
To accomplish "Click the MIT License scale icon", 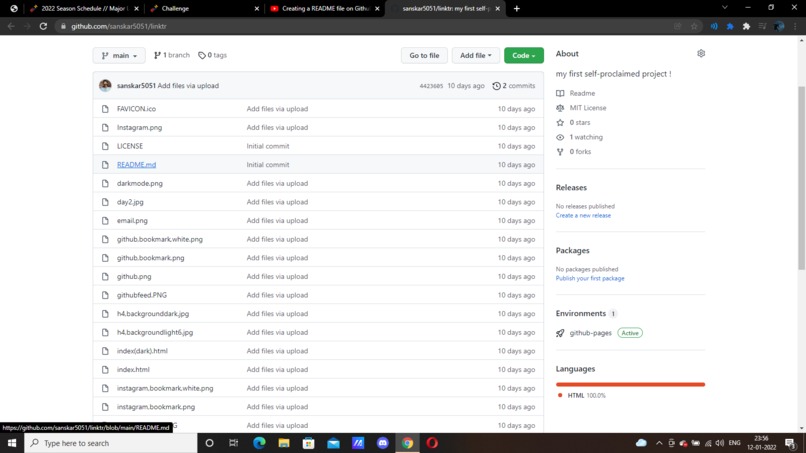I will pyautogui.click(x=560, y=108).
